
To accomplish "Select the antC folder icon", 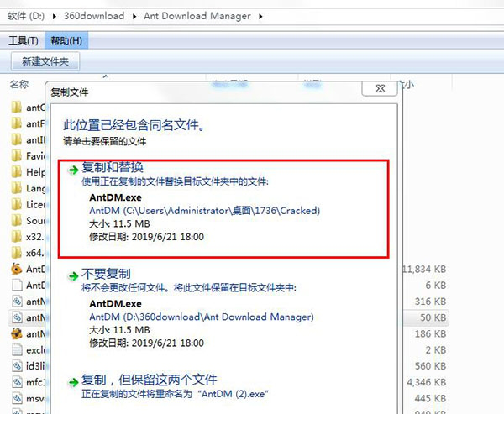I will tap(17, 107).
